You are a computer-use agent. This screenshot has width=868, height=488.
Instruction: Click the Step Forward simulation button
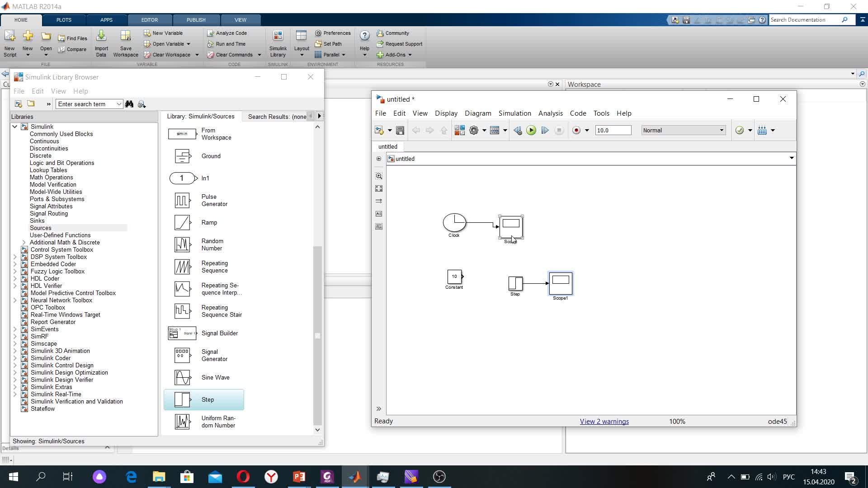coord(545,130)
